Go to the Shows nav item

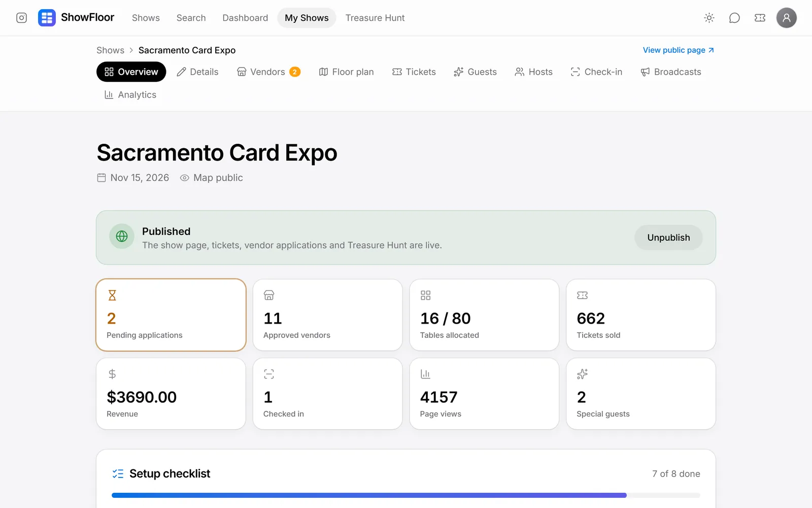pyautogui.click(x=146, y=18)
